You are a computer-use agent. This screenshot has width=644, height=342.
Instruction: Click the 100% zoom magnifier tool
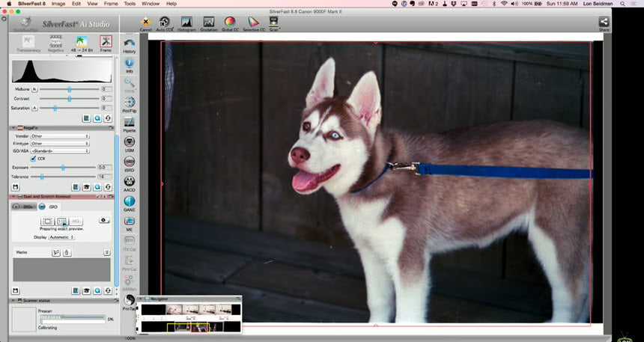pyautogui.click(x=130, y=85)
